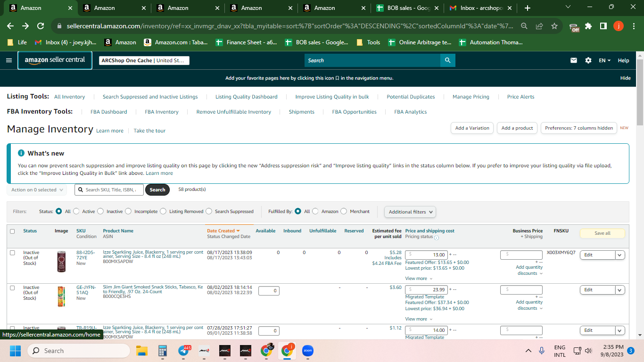Open the FBA Dashboard tool link
The image size is (644, 362).
(x=109, y=112)
